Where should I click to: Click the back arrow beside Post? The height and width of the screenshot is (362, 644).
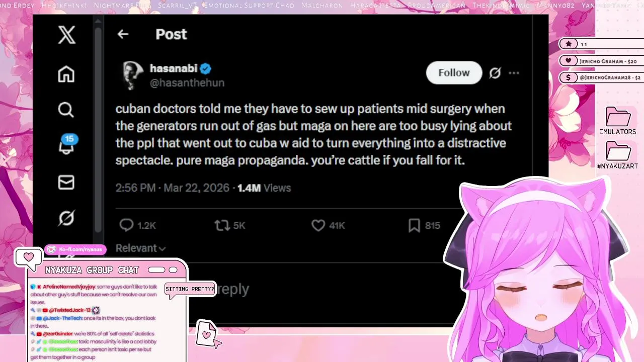tap(123, 34)
